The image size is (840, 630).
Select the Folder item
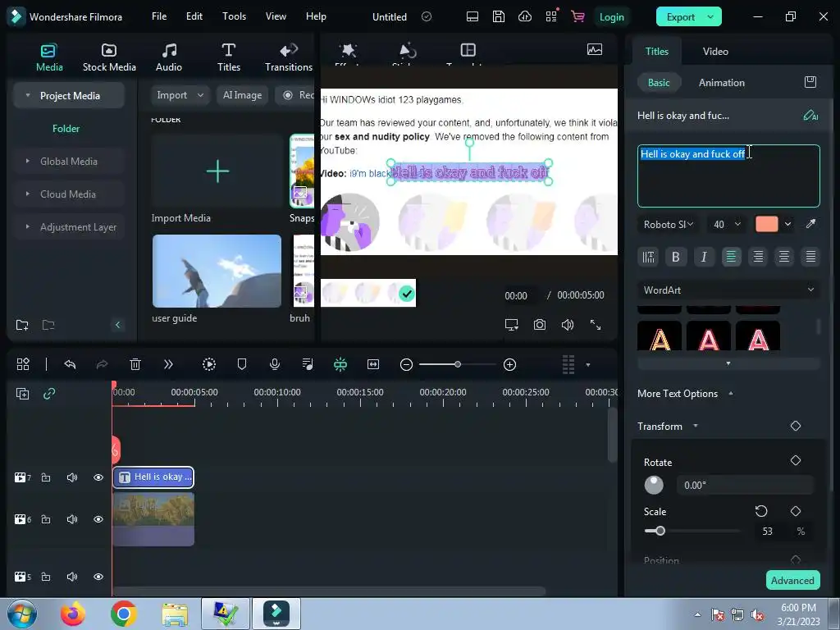(x=66, y=129)
